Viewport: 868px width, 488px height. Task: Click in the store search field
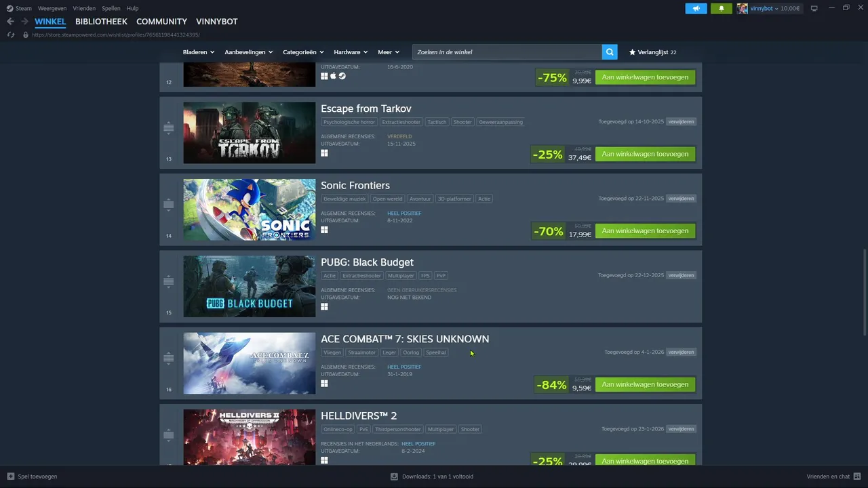507,52
